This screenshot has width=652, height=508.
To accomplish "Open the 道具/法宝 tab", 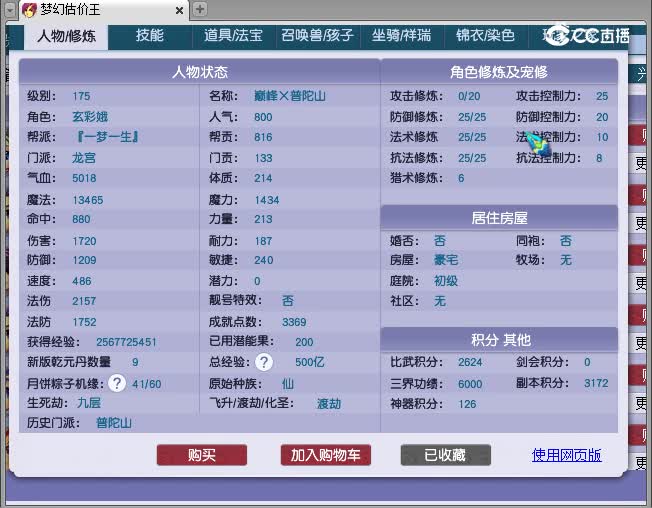I will (233, 36).
